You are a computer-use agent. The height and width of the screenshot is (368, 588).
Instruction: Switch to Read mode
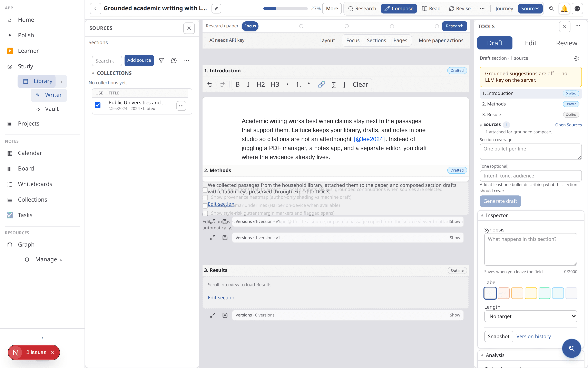[x=431, y=9]
